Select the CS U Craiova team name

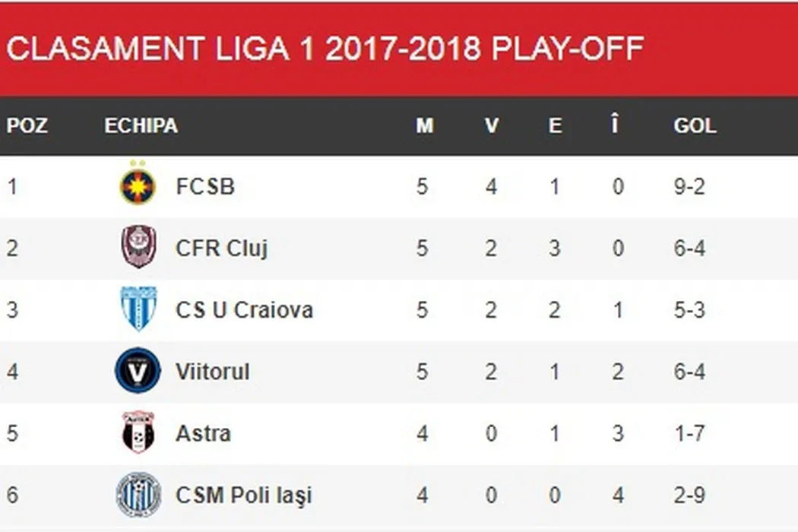click(244, 310)
